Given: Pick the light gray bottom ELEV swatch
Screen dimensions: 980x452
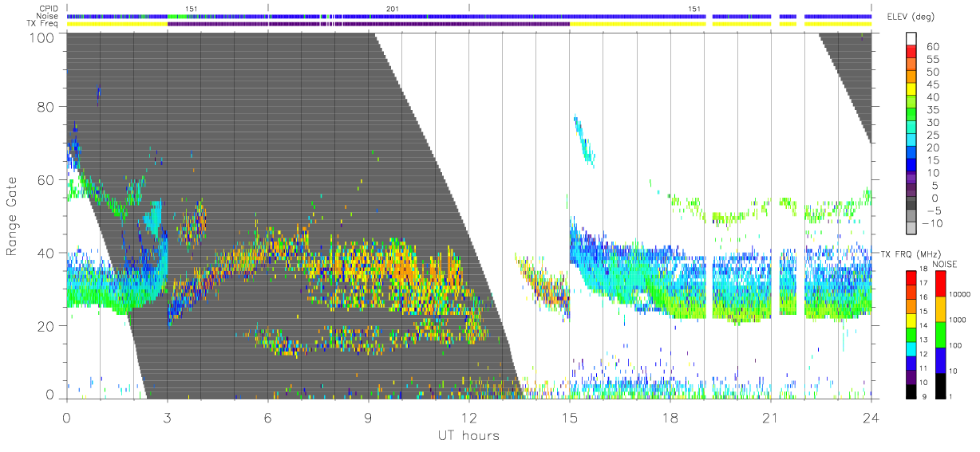Looking at the screenshot, I should click(912, 229).
